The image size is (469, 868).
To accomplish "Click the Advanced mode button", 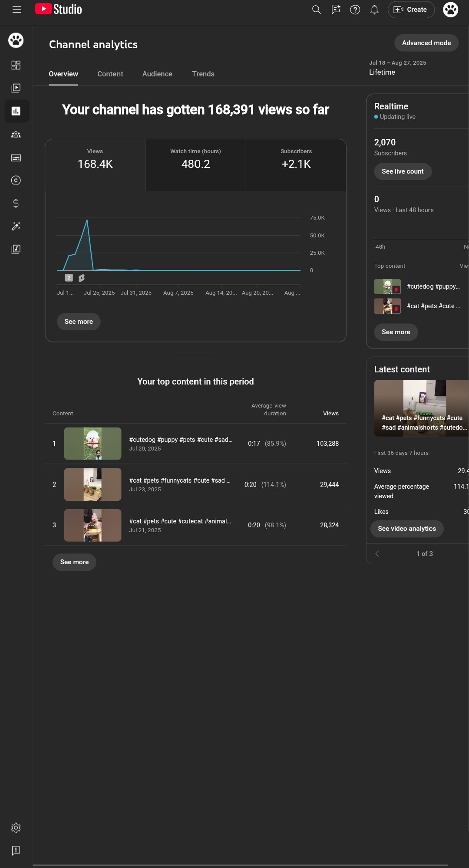I will (x=426, y=43).
